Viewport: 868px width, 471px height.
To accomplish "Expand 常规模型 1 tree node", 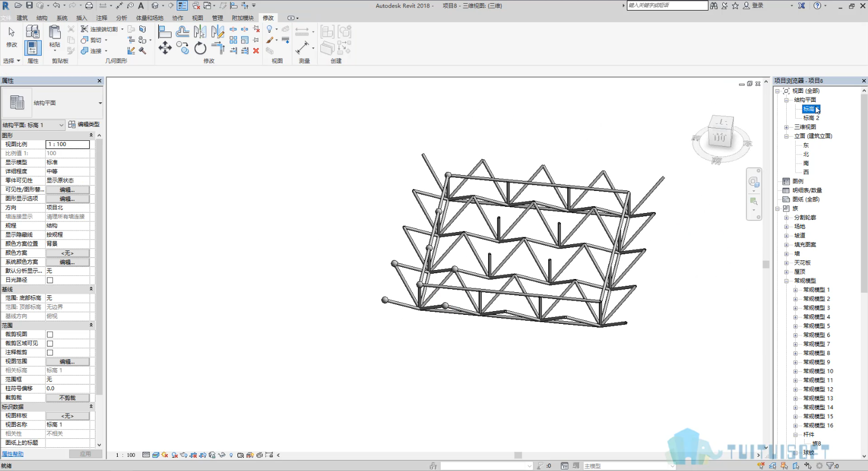I will pyautogui.click(x=795, y=290).
